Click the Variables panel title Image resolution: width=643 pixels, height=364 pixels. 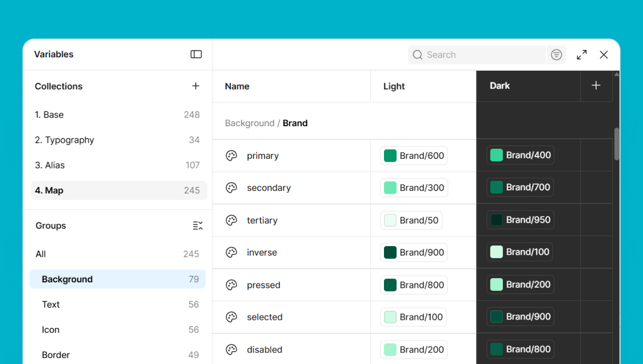point(54,54)
